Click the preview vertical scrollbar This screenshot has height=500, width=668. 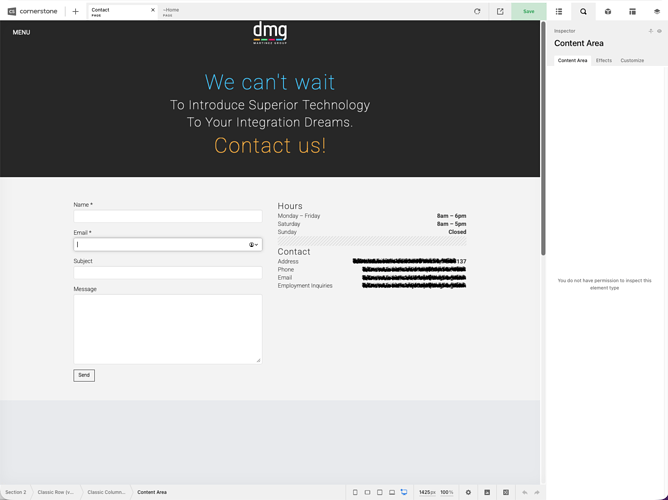coord(543,138)
